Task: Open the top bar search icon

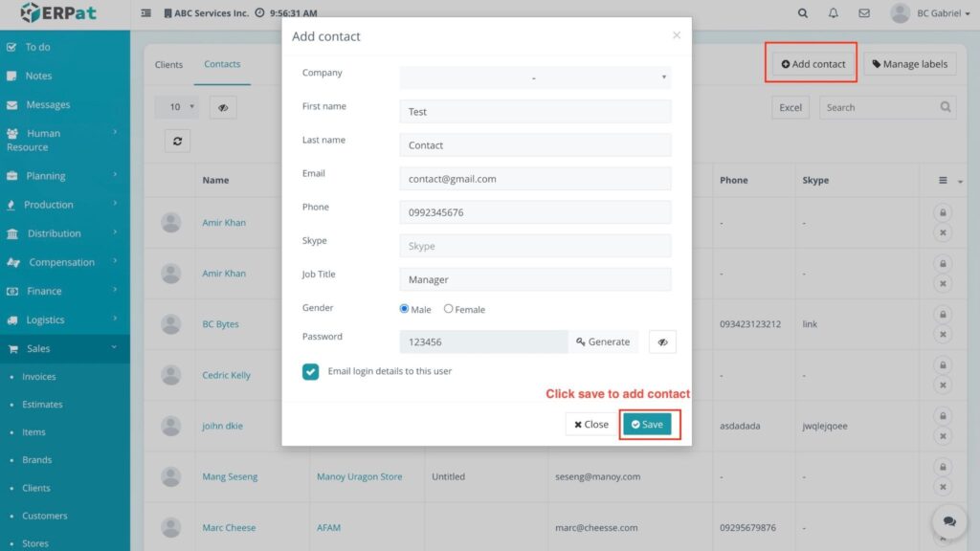Action: pos(803,12)
